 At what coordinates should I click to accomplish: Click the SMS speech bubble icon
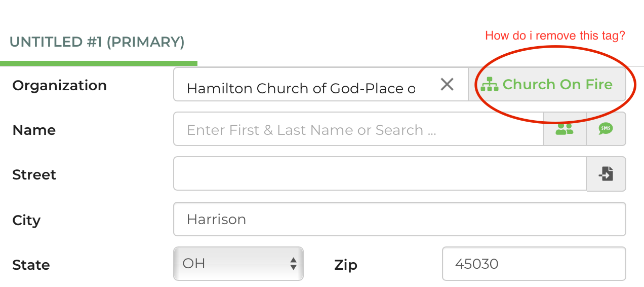[606, 129]
